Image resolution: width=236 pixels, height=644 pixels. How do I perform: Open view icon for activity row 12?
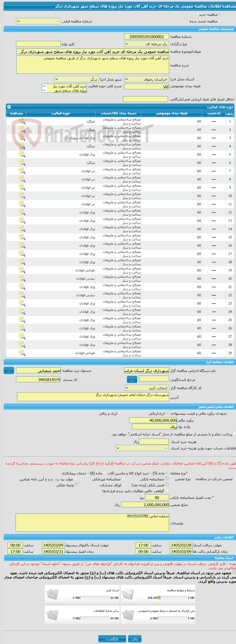(22, 212)
